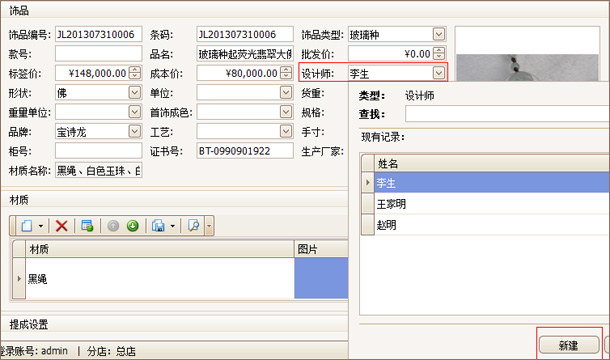Screen dimensions: 610x360
Task: Click the 品名 input field
Action: coord(245,54)
